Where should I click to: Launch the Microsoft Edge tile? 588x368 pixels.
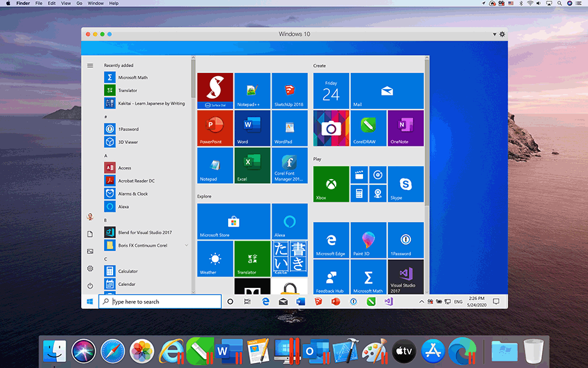coord(331,240)
